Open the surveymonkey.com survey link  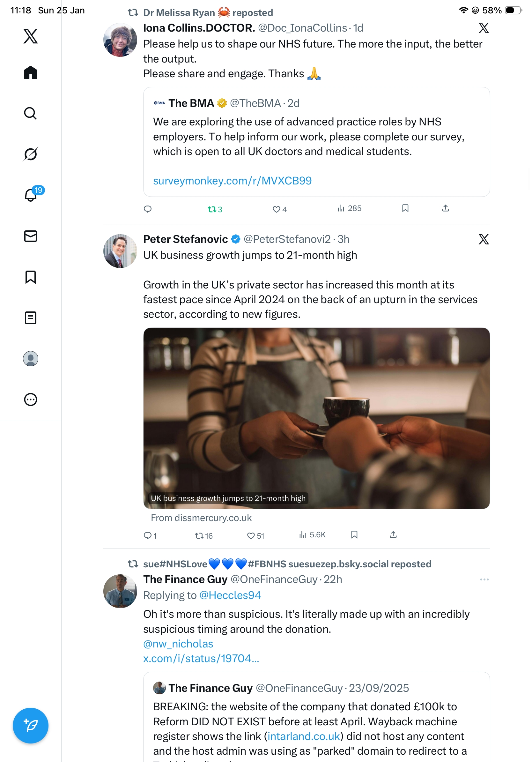232,181
